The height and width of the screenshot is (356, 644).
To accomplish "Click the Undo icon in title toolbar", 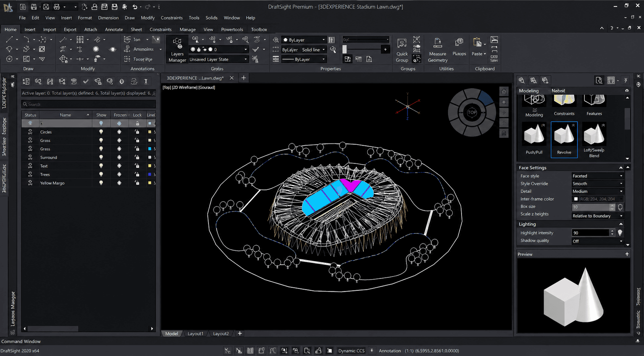I will click(x=135, y=7).
